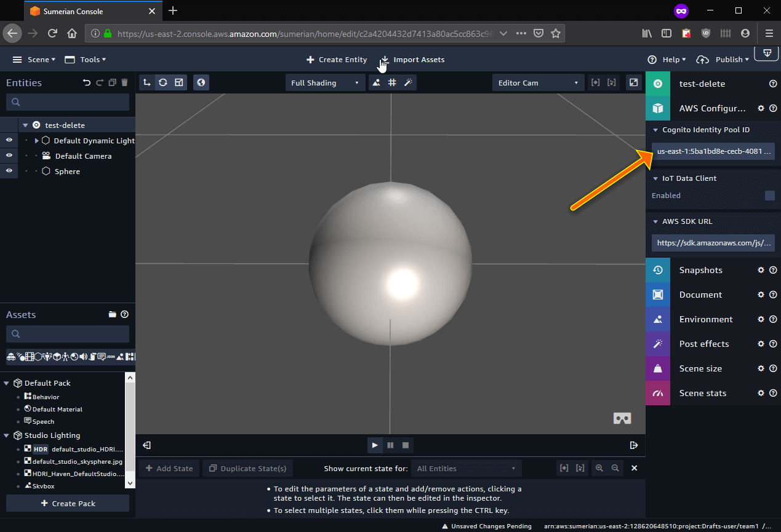Image resolution: width=781 pixels, height=532 pixels.
Task: Open the Document inspector section
Action: pyautogui.click(x=700, y=295)
